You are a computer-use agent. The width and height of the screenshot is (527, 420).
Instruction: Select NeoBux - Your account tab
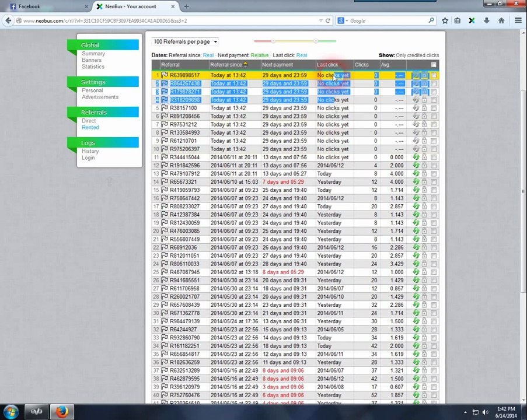[135, 6]
